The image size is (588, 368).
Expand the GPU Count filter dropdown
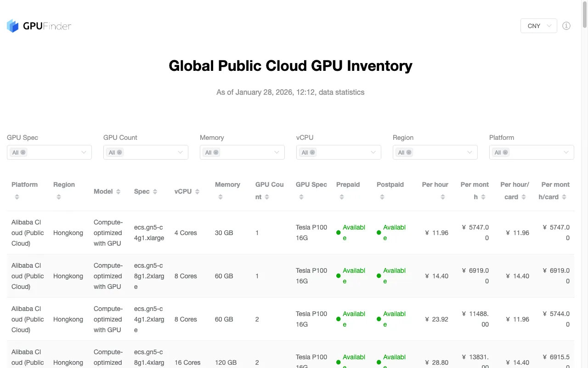(x=146, y=152)
